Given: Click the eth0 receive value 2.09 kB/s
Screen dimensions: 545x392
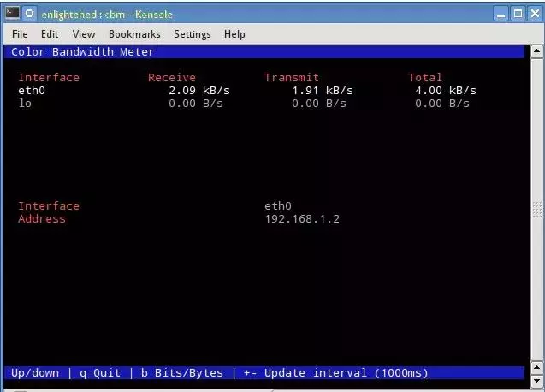Looking at the screenshot, I should (x=199, y=91).
